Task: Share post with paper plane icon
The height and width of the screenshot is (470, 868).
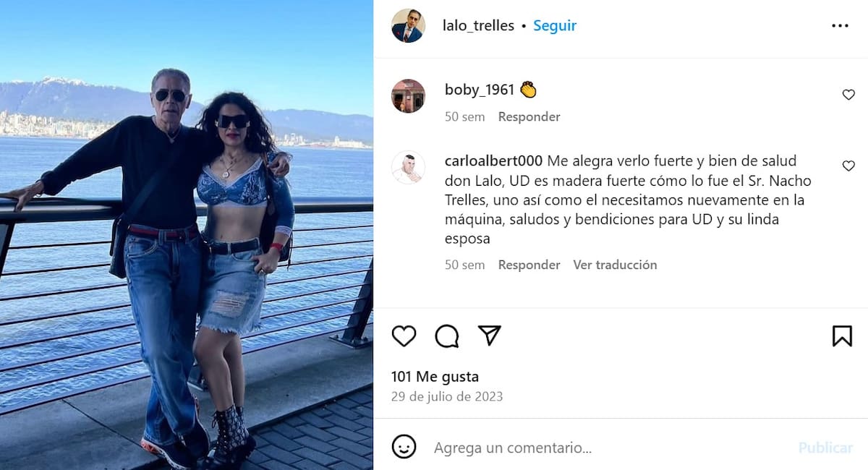Action: pos(490,335)
